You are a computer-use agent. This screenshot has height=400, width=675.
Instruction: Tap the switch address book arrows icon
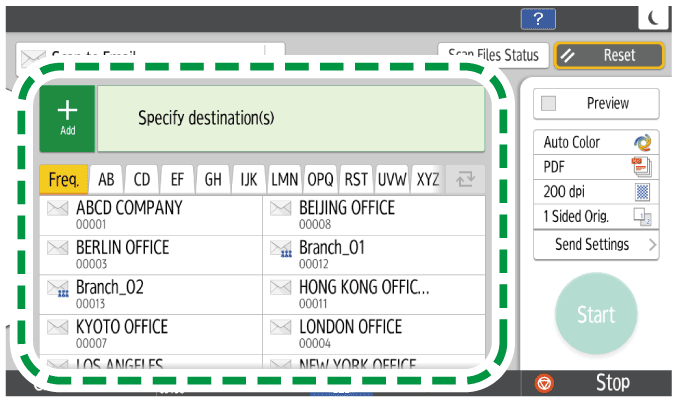(464, 180)
